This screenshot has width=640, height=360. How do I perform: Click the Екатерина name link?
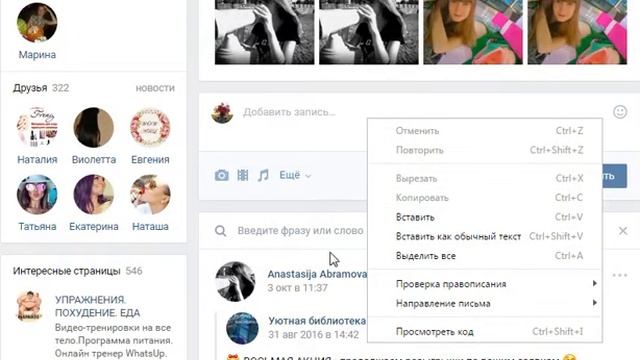[x=94, y=227]
